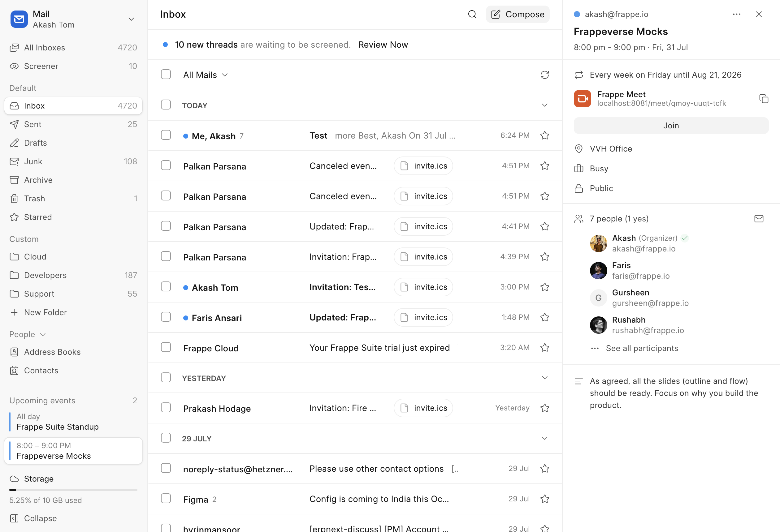Image resolution: width=780 pixels, height=532 pixels.
Task: Open the search icon in Inbox header
Action: 472,14
